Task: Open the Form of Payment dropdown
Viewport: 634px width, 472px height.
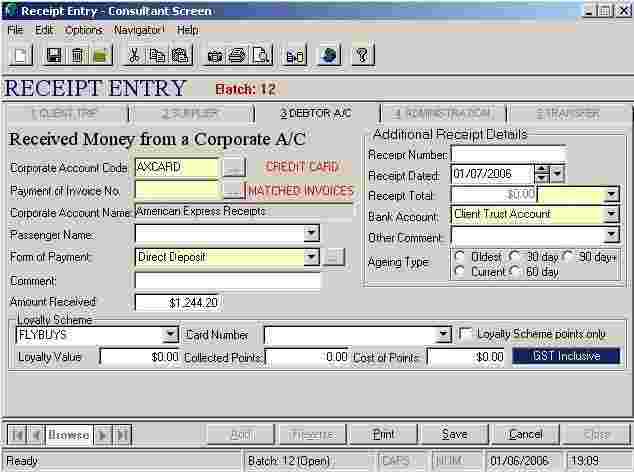Action: click(311, 257)
